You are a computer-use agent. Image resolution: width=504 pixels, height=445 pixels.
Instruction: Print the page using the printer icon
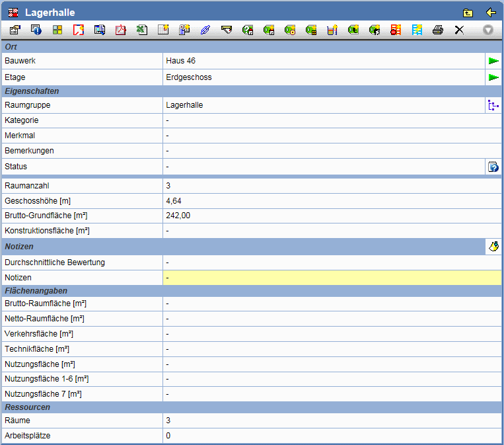coord(437,30)
